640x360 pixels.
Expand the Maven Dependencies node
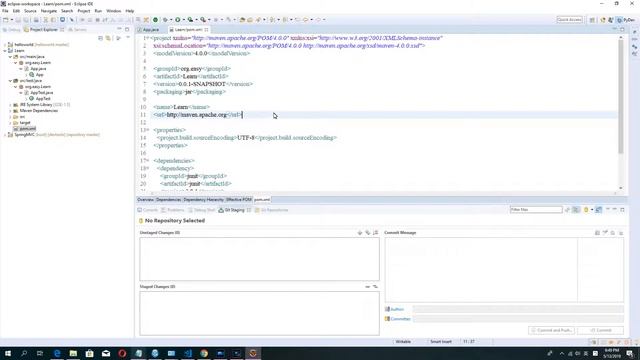tap(10, 111)
